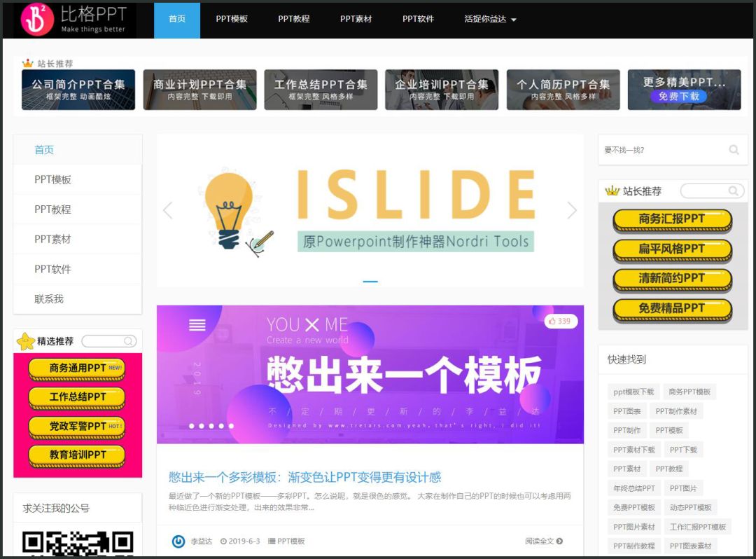The height and width of the screenshot is (559, 756).
Task: Click 阅读全文 link
Action: point(544,541)
